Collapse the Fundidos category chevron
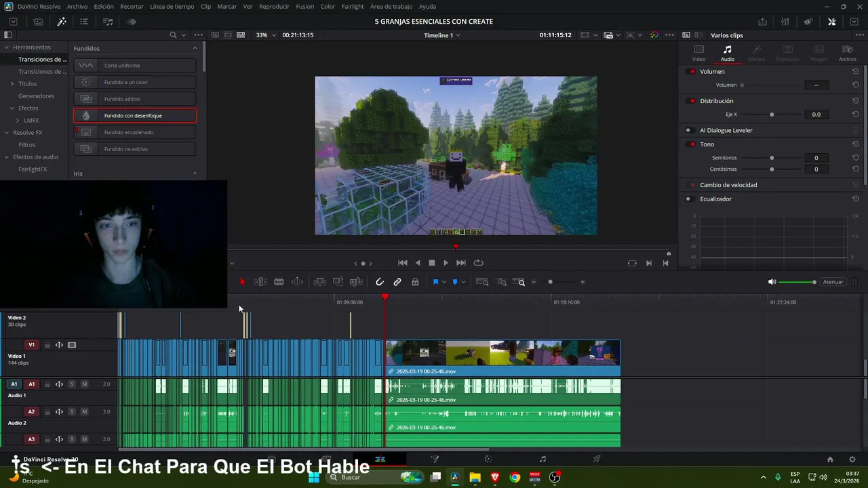The height and width of the screenshot is (488, 868). pos(195,48)
